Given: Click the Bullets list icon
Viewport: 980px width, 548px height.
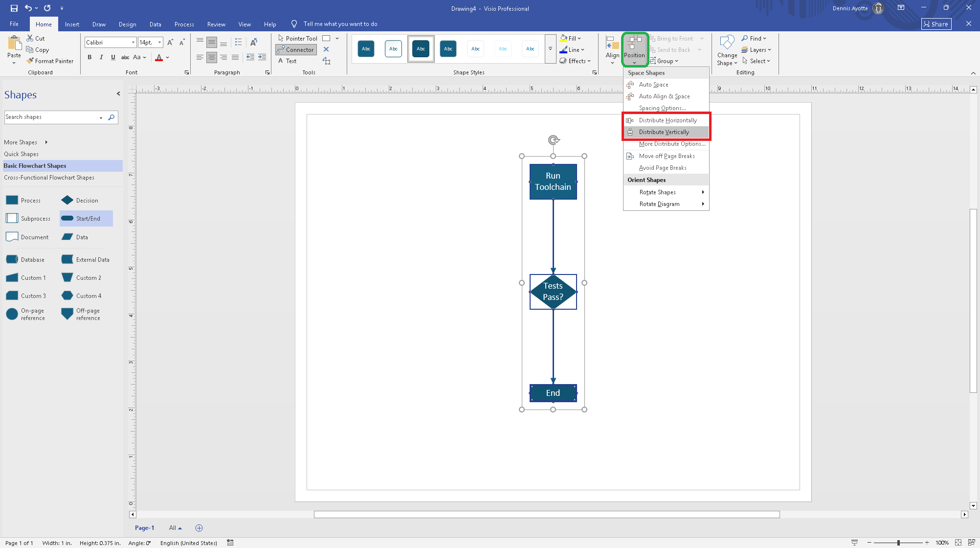Looking at the screenshot, I should (x=238, y=42).
